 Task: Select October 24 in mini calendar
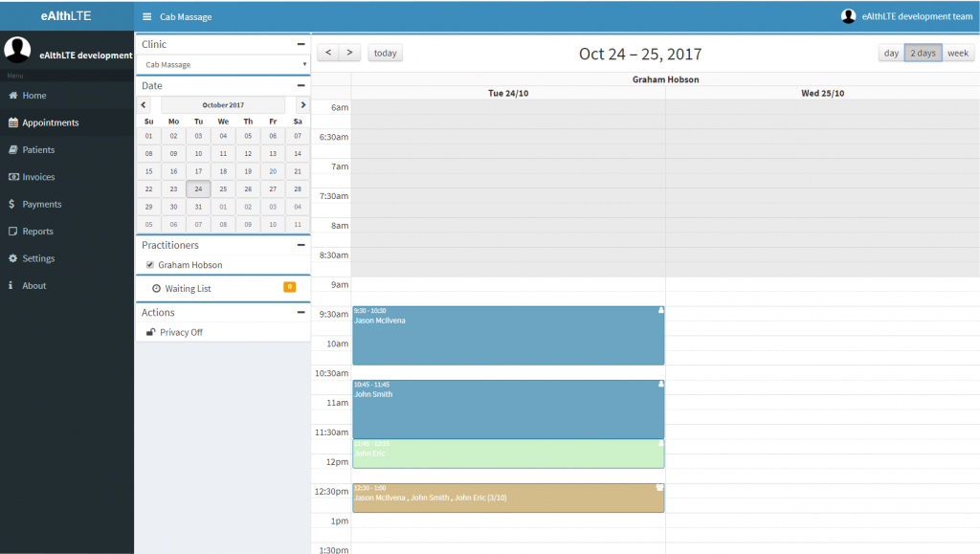(x=198, y=188)
